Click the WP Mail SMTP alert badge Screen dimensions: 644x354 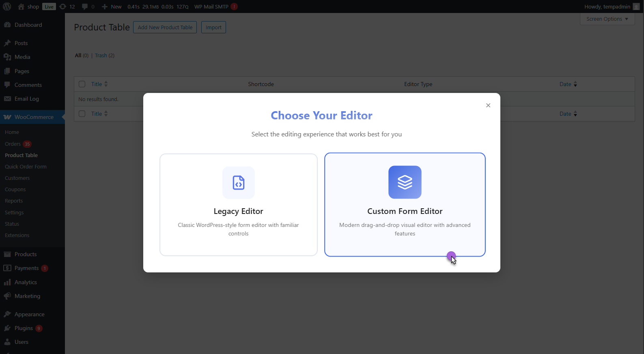pyautogui.click(x=234, y=6)
